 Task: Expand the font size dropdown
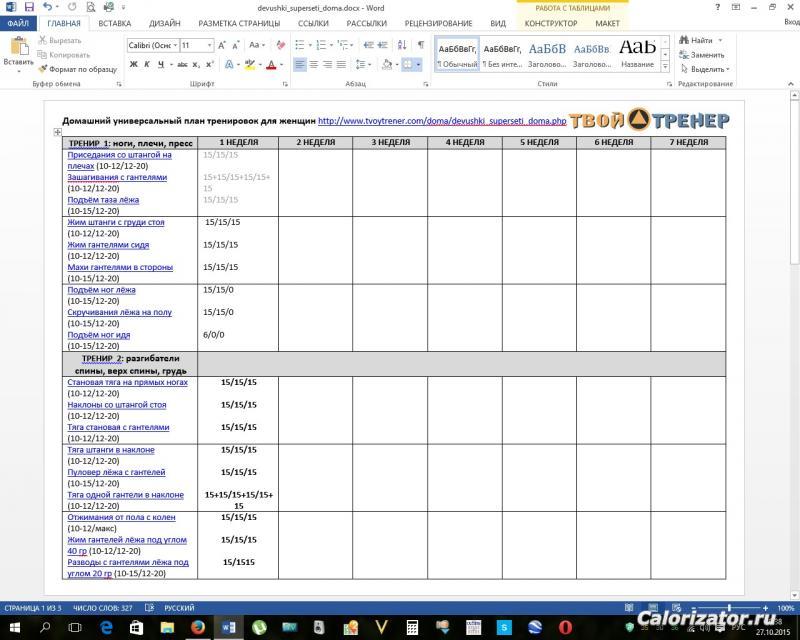pyautogui.click(x=209, y=45)
